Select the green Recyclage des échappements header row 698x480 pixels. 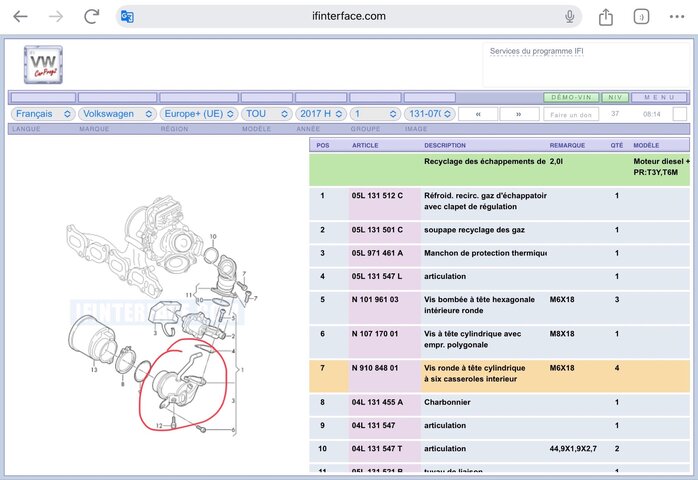pyautogui.click(x=499, y=170)
